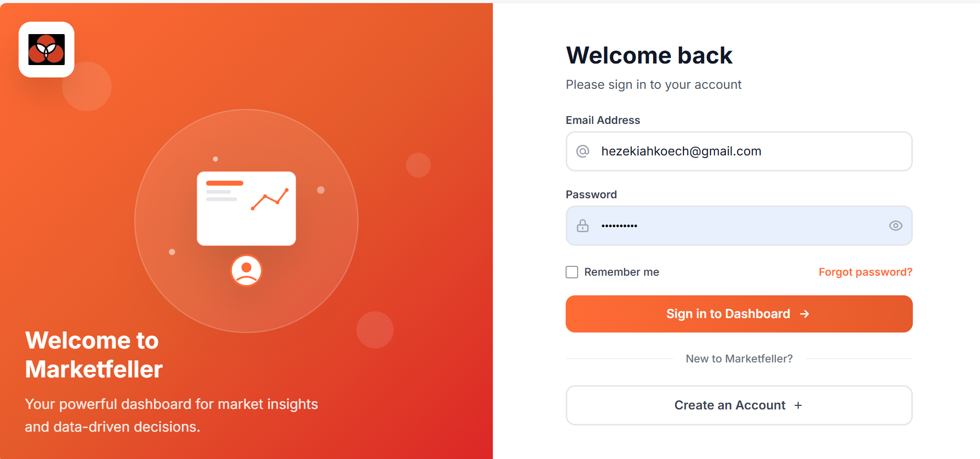Click the arrow icon on Sign in button

pos(804,314)
